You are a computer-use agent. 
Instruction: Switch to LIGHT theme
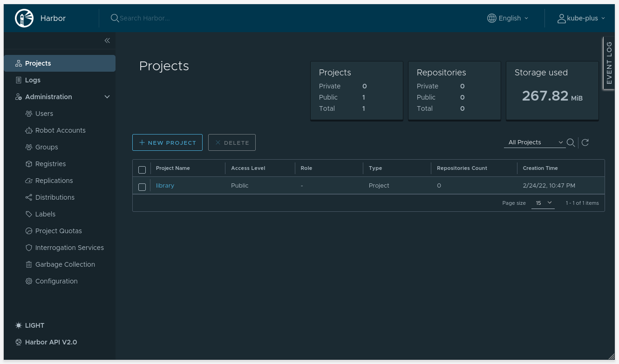pos(30,325)
